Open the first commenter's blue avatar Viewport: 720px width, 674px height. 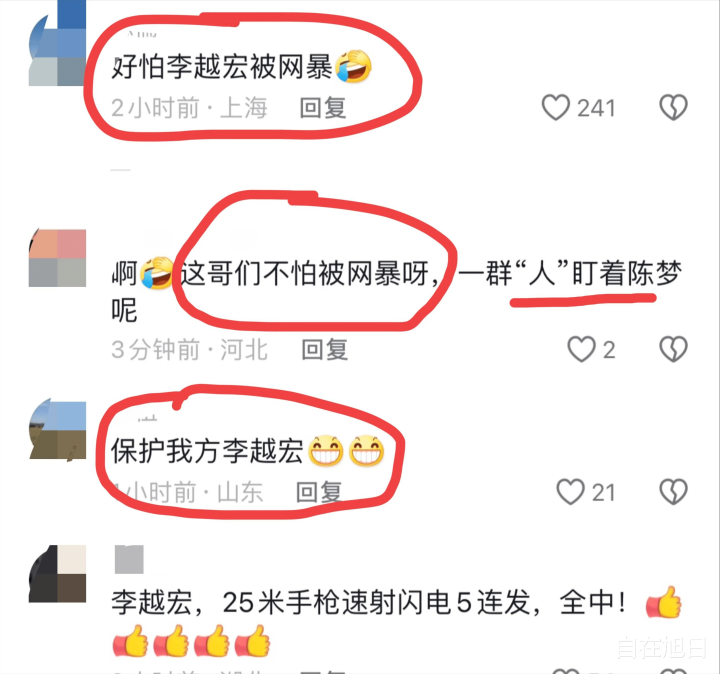[x=57, y=44]
